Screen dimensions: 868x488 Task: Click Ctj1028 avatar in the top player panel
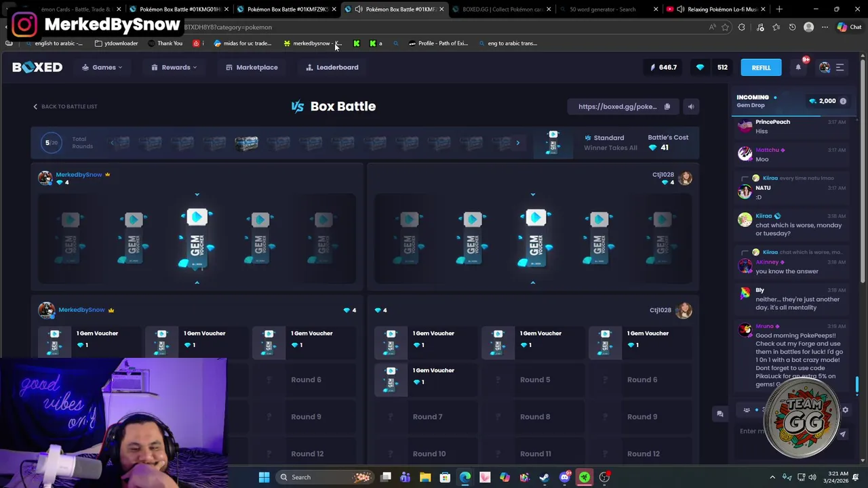click(x=685, y=178)
